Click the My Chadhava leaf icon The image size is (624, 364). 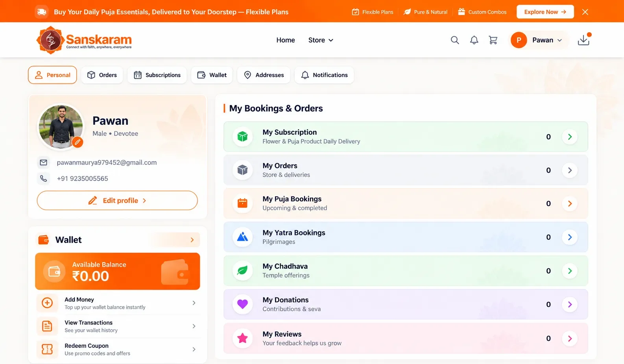pos(242,271)
